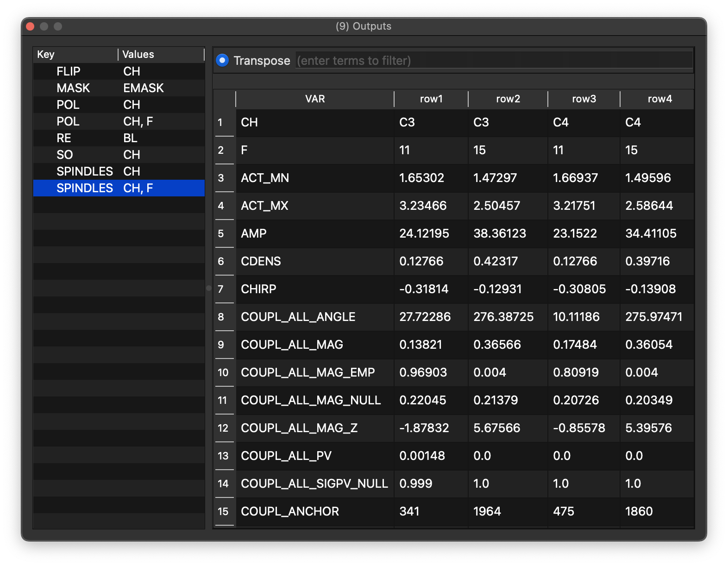Select the POL row with value CH
Screen dimensions: 728x566
(119, 105)
